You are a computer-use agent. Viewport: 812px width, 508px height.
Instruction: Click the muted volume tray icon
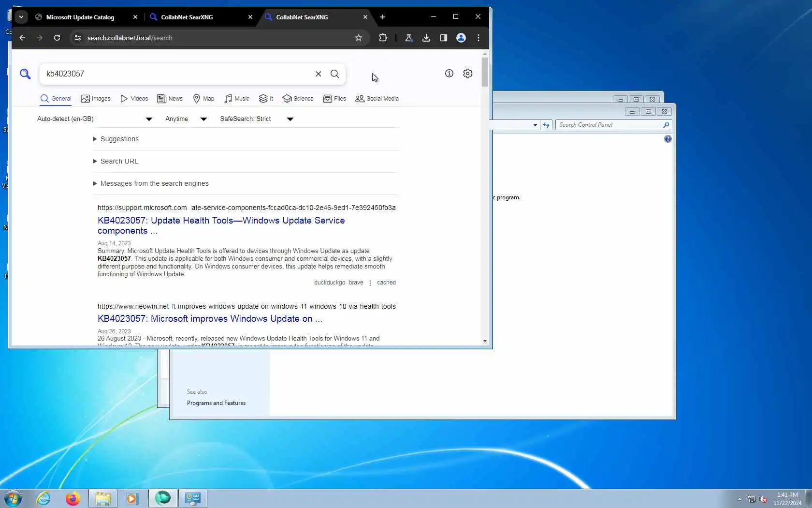(763, 499)
